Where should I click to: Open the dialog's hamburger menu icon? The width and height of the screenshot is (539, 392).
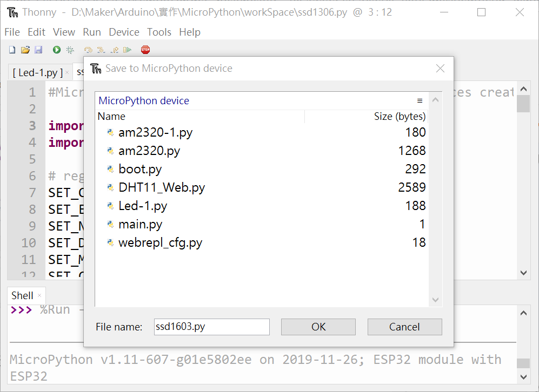[420, 100]
